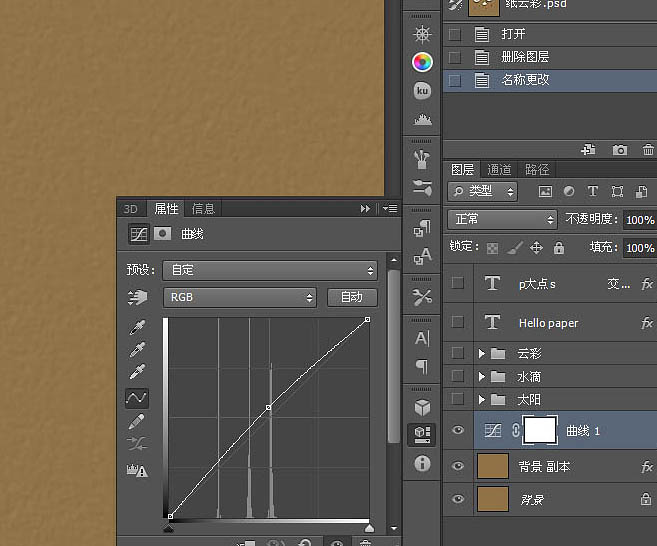Select the gray point eyedropper
Screen dimensions: 657x546
pos(137,349)
